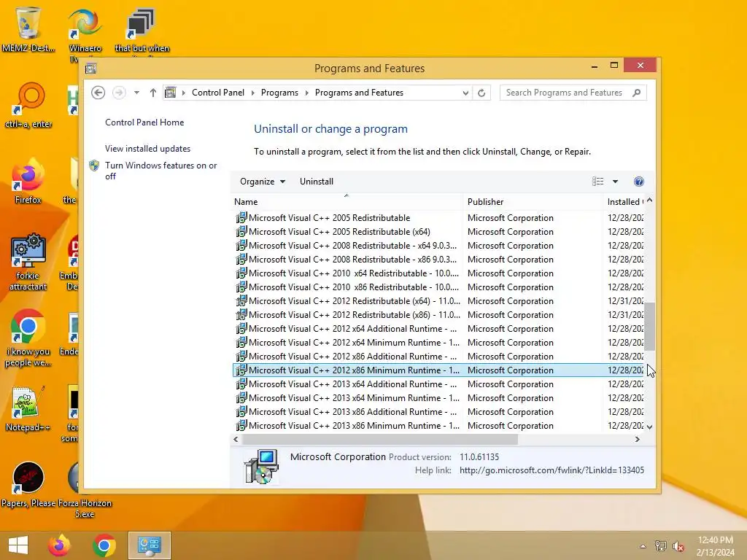Viewport: 747px width, 560px height.
Task: Click horizontal scrollbar left arrow
Action: pyautogui.click(x=236, y=439)
